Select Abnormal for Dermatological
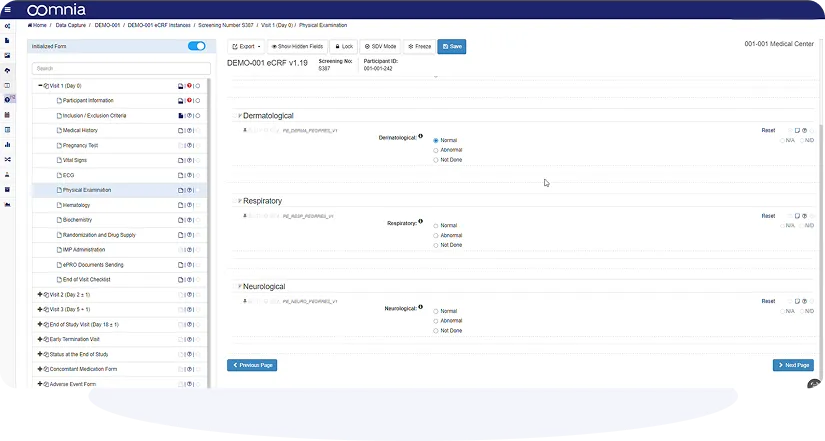825x441 pixels. (436, 150)
